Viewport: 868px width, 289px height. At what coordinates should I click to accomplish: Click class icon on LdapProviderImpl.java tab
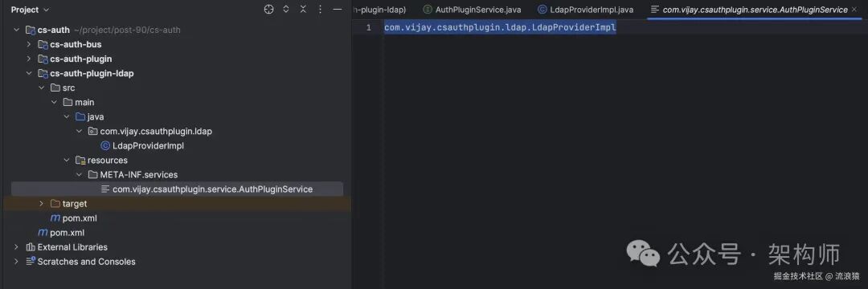[x=542, y=10]
